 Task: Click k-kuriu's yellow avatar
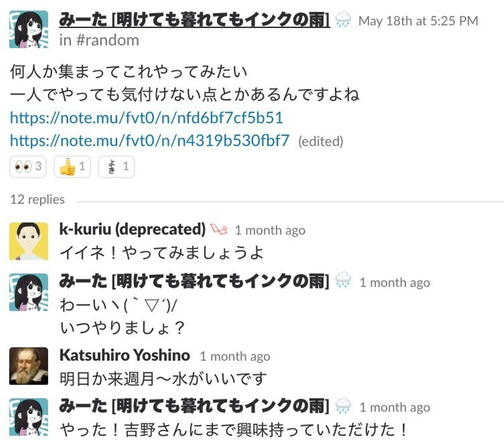pyautogui.click(x=29, y=241)
